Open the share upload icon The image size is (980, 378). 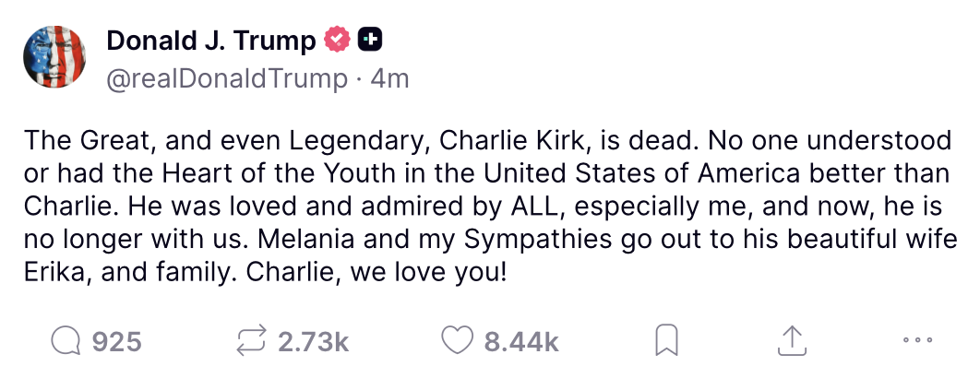coord(791,341)
